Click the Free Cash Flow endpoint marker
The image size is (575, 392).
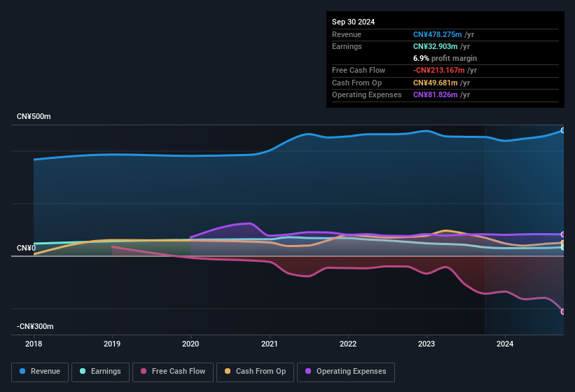tap(563, 311)
